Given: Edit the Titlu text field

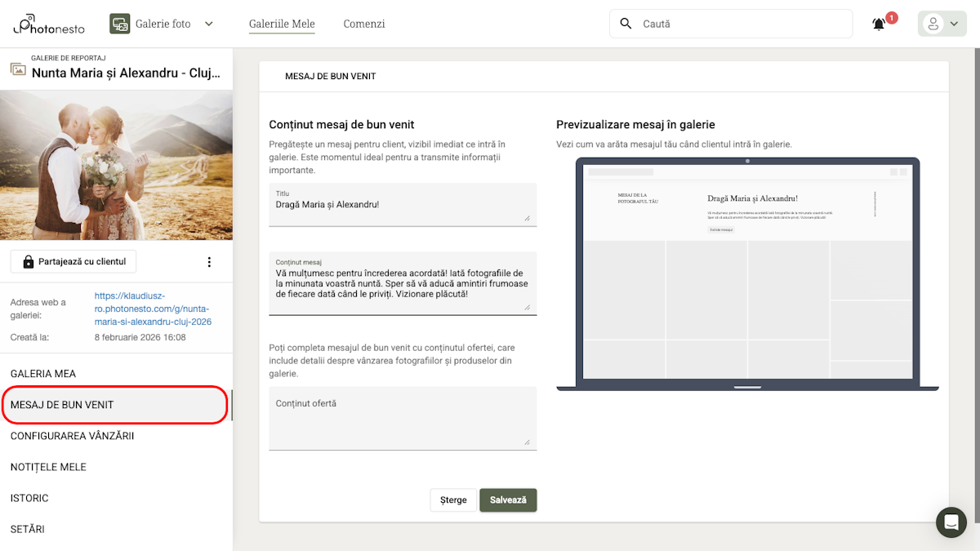Looking at the screenshot, I should click(x=403, y=203).
